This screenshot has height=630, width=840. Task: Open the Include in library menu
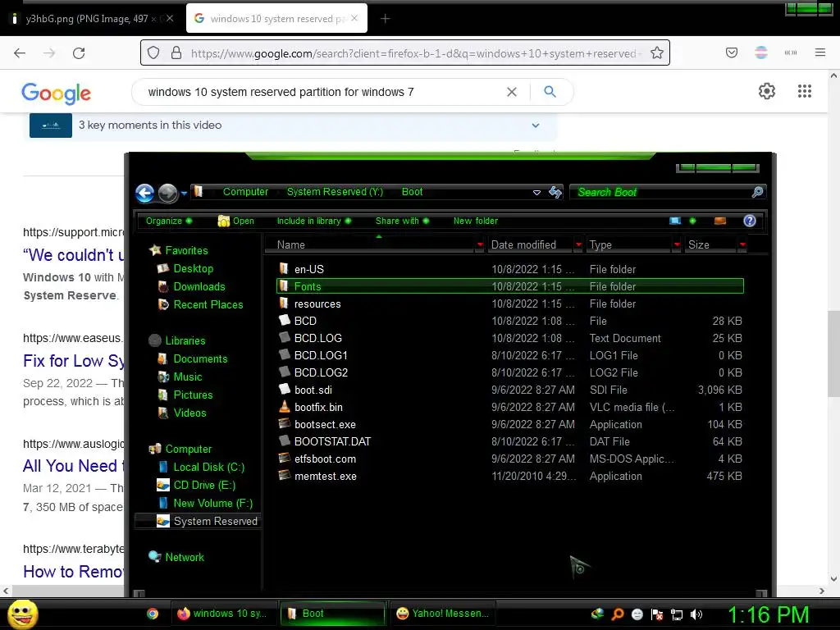(314, 221)
